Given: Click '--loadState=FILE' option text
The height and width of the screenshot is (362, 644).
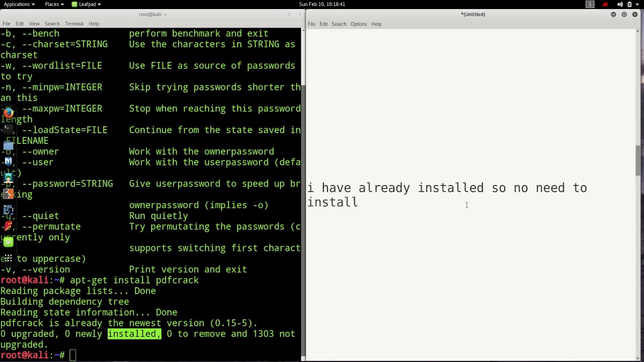Looking at the screenshot, I should click(65, 130).
